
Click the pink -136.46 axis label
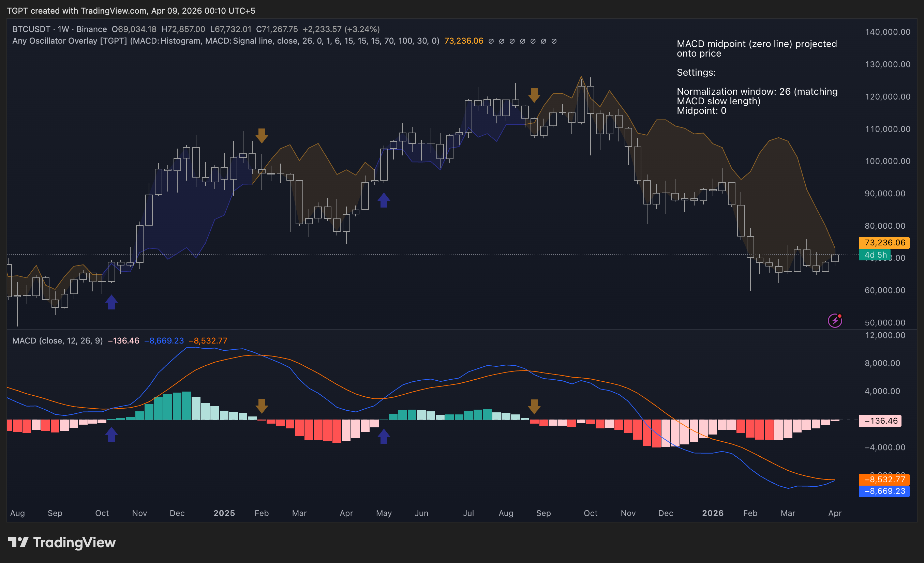[x=880, y=421]
